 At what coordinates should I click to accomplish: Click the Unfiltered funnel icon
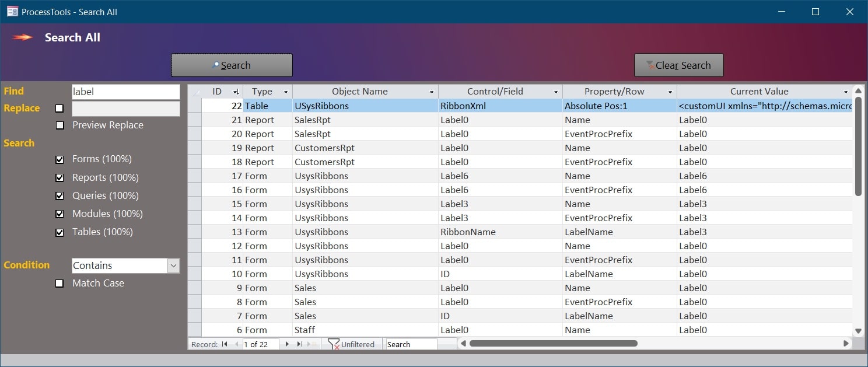click(x=334, y=344)
